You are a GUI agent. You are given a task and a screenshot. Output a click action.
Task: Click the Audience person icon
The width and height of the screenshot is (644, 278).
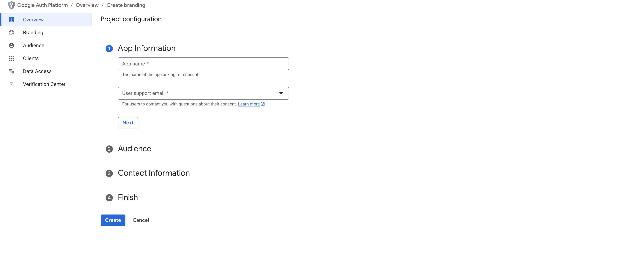coord(11,45)
